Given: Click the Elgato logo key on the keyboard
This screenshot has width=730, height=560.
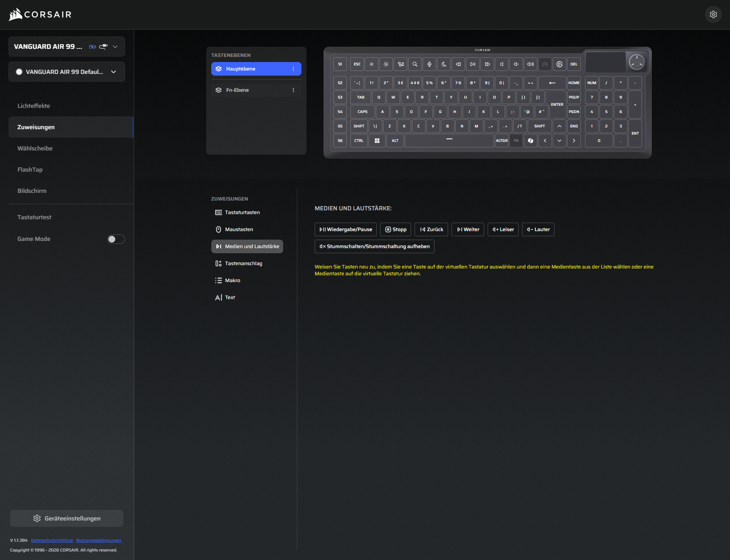Looking at the screenshot, I should pos(560,64).
